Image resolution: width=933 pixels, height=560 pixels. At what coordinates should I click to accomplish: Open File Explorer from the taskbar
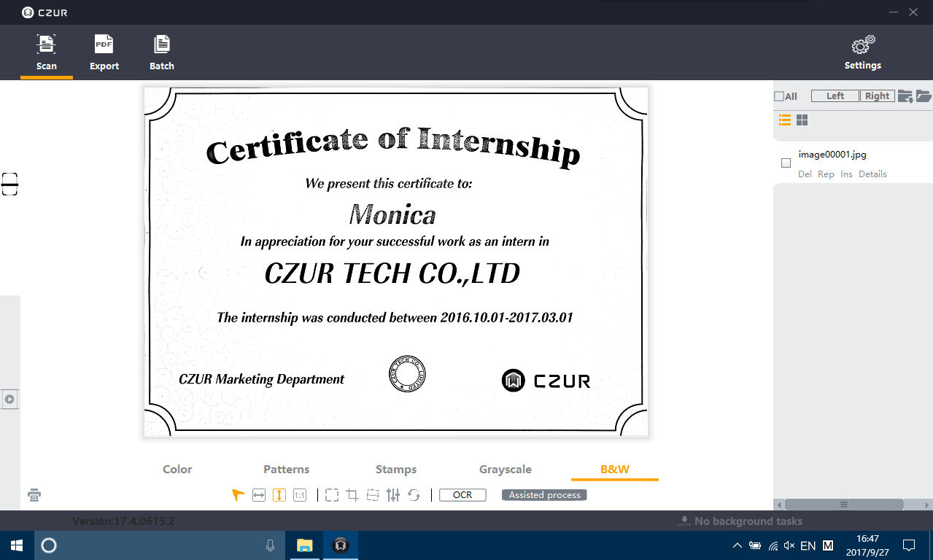click(x=304, y=545)
